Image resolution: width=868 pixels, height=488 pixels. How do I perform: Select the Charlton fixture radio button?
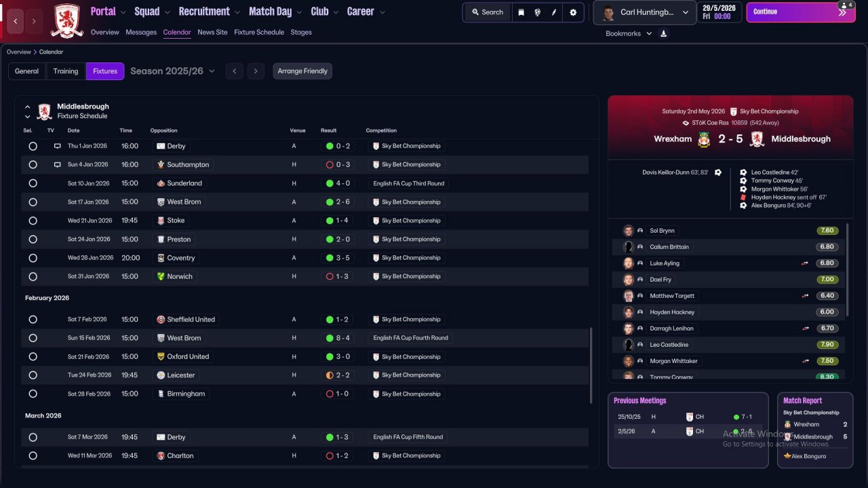coord(33,455)
